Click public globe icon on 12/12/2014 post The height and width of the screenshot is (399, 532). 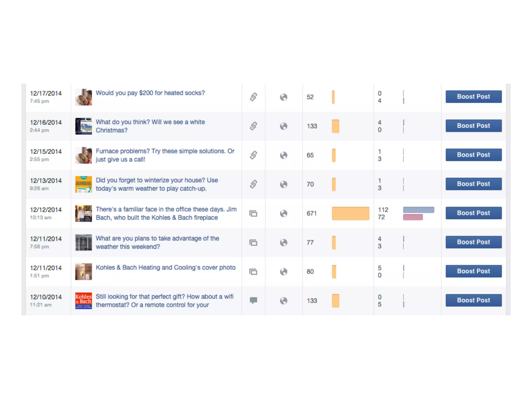click(x=283, y=214)
